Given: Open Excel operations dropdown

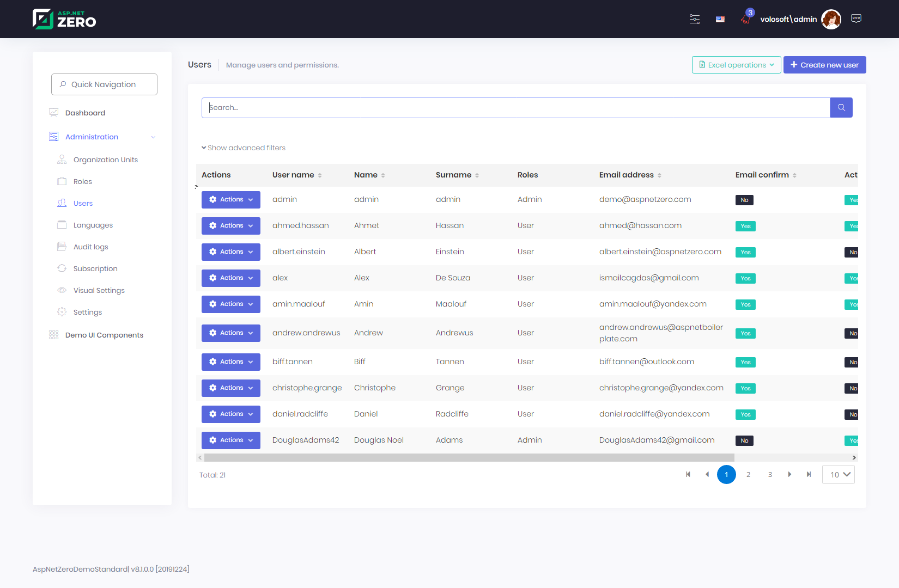Looking at the screenshot, I should [x=737, y=65].
